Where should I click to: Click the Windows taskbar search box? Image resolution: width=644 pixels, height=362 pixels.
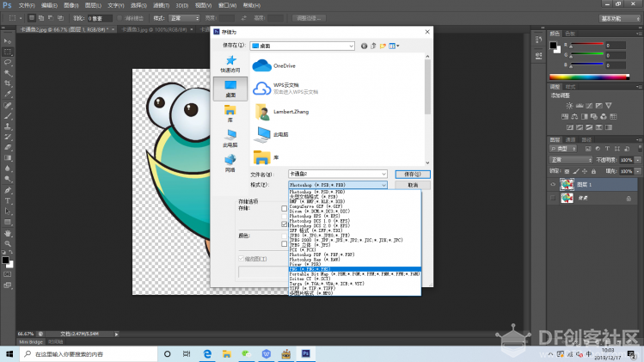click(x=89, y=353)
